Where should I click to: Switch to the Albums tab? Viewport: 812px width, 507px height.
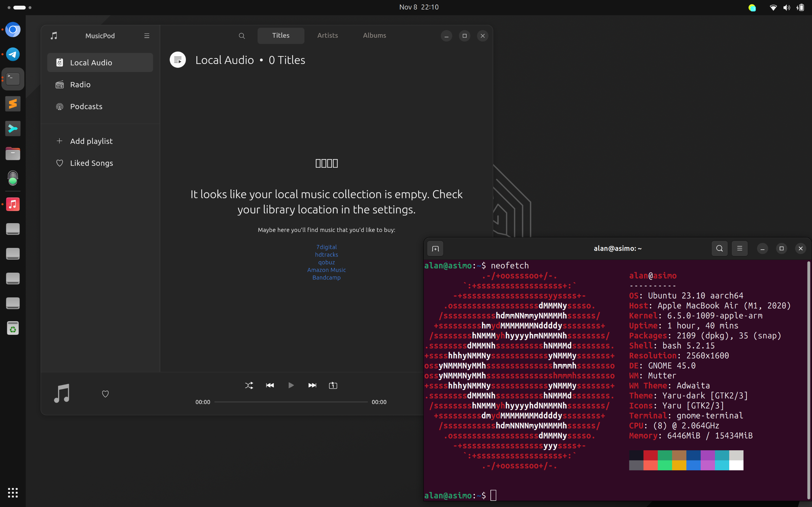[x=374, y=35]
